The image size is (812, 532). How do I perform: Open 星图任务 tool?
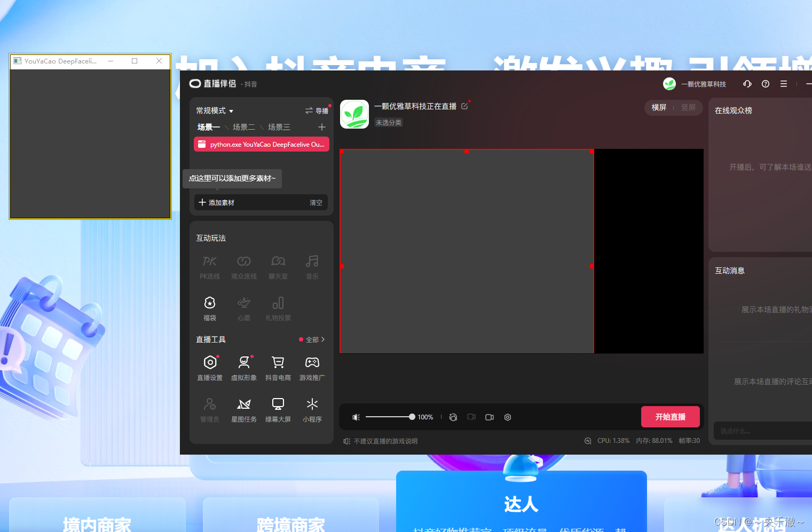(244, 410)
